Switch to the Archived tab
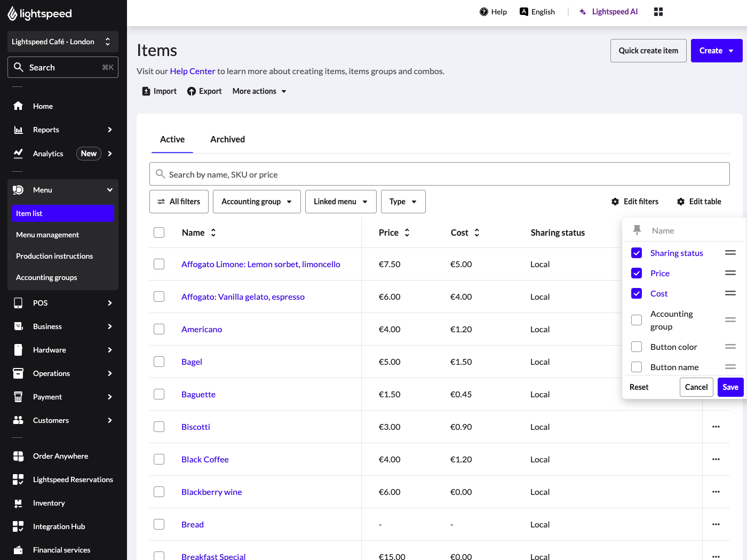 click(227, 139)
